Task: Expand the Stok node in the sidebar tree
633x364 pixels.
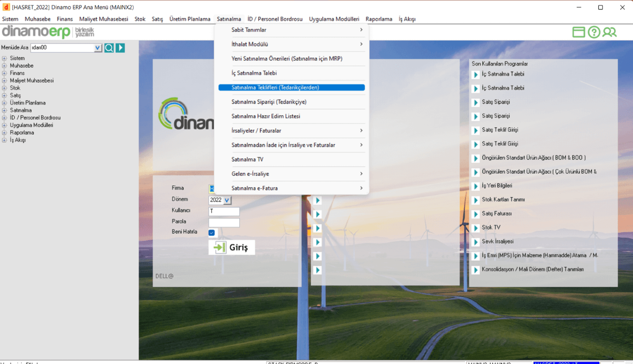Action: point(5,88)
